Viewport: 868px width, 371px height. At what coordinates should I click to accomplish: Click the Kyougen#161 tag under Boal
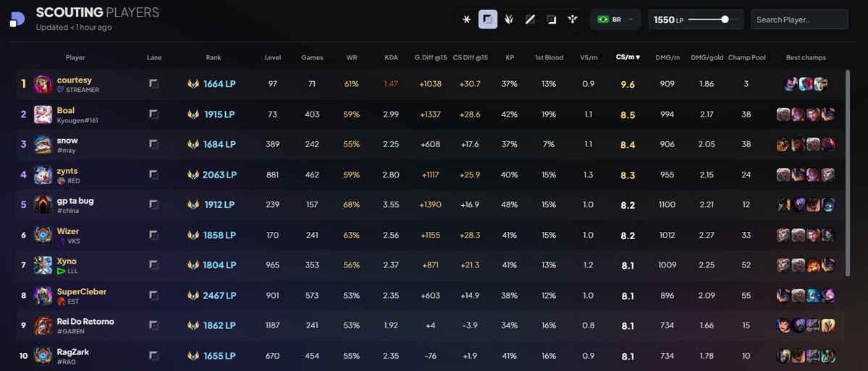pos(77,120)
